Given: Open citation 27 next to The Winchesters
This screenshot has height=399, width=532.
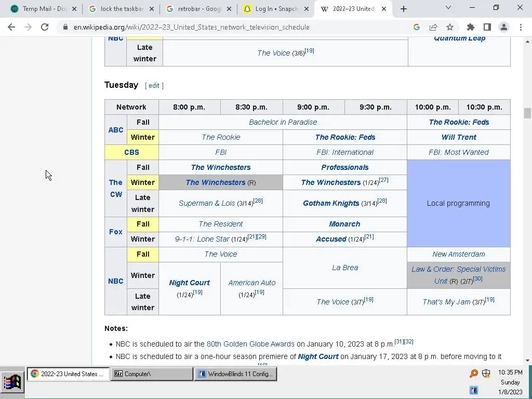Looking at the screenshot, I should pos(384,180).
